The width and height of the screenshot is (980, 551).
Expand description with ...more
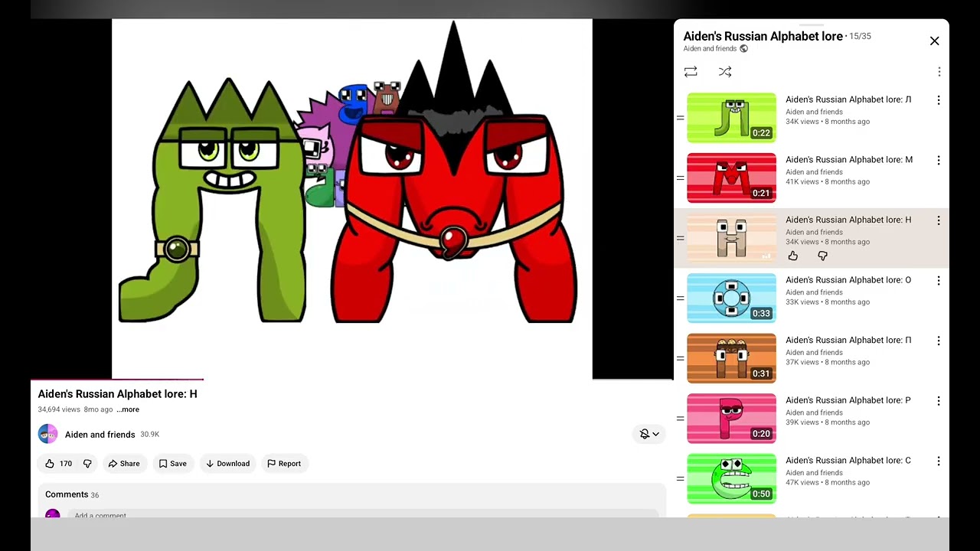[x=128, y=409]
